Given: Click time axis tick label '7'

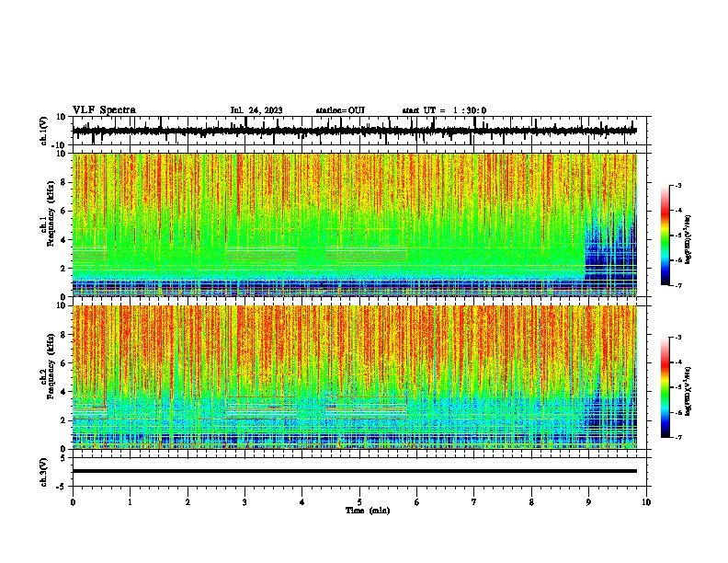Looking at the screenshot, I should click(474, 502).
